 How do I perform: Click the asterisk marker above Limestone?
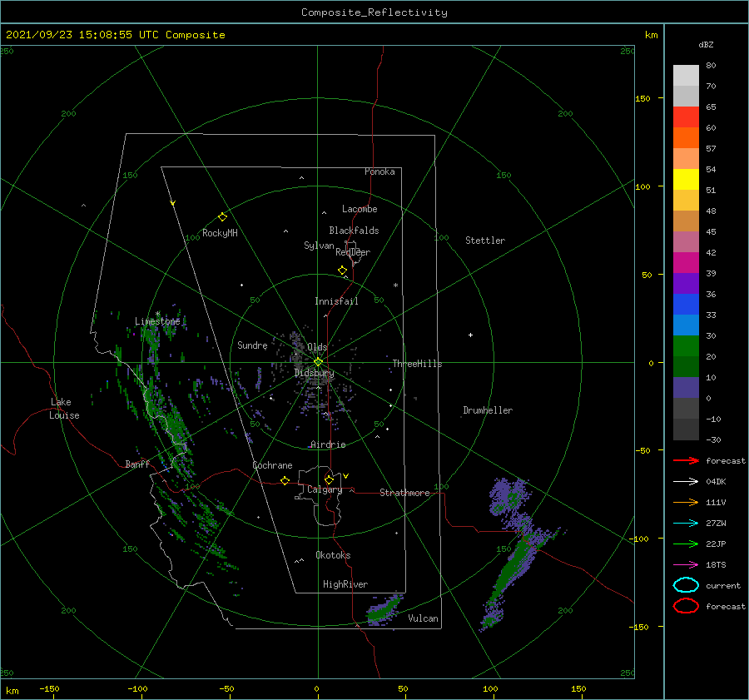157,314
